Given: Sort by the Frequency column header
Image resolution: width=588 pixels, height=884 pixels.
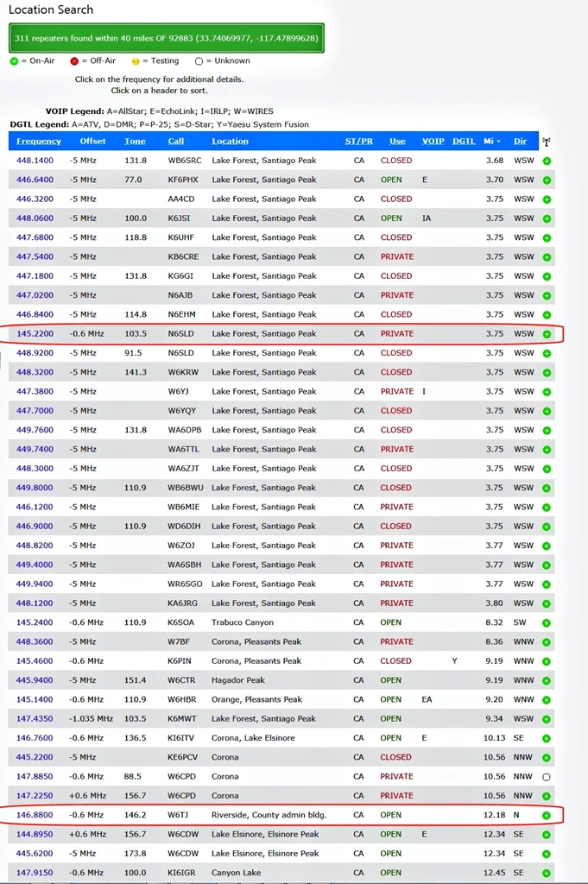Looking at the screenshot, I should click(39, 142).
